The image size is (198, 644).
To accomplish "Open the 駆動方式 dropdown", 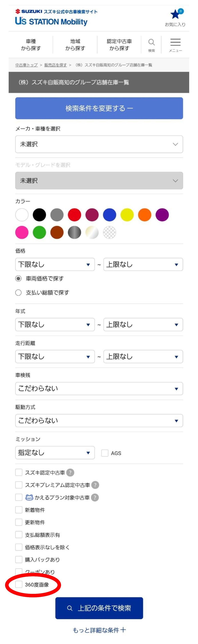I will (99, 421).
